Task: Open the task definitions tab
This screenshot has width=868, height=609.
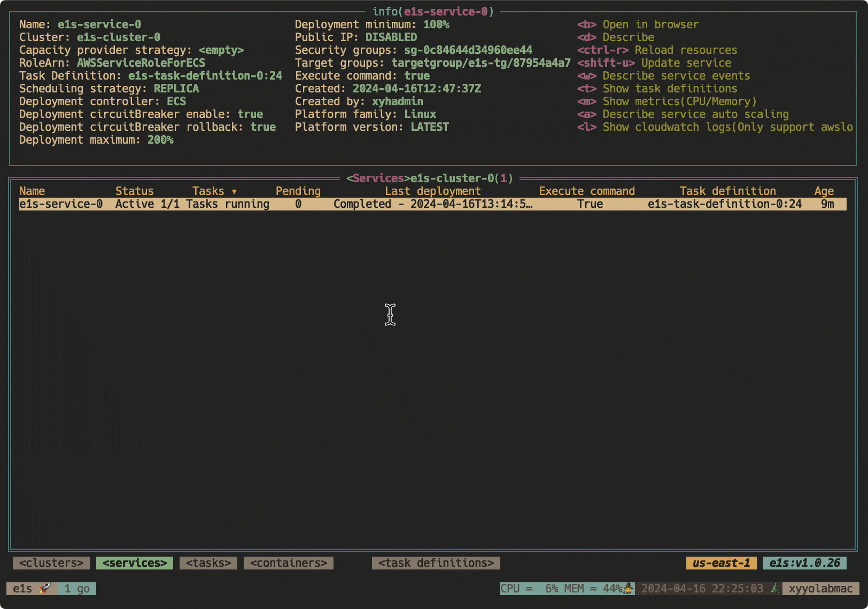Action: (436, 563)
